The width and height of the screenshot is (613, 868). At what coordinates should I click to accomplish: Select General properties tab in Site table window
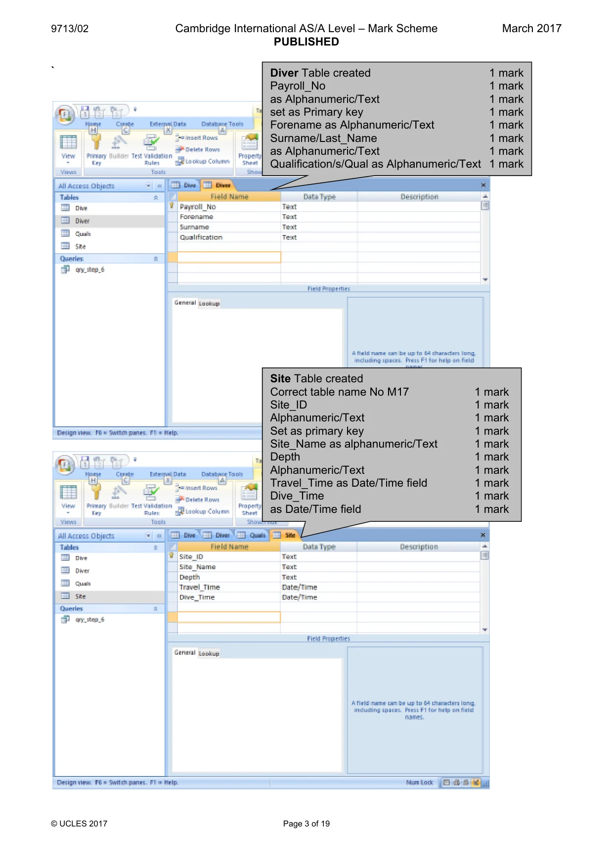[185, 652]
